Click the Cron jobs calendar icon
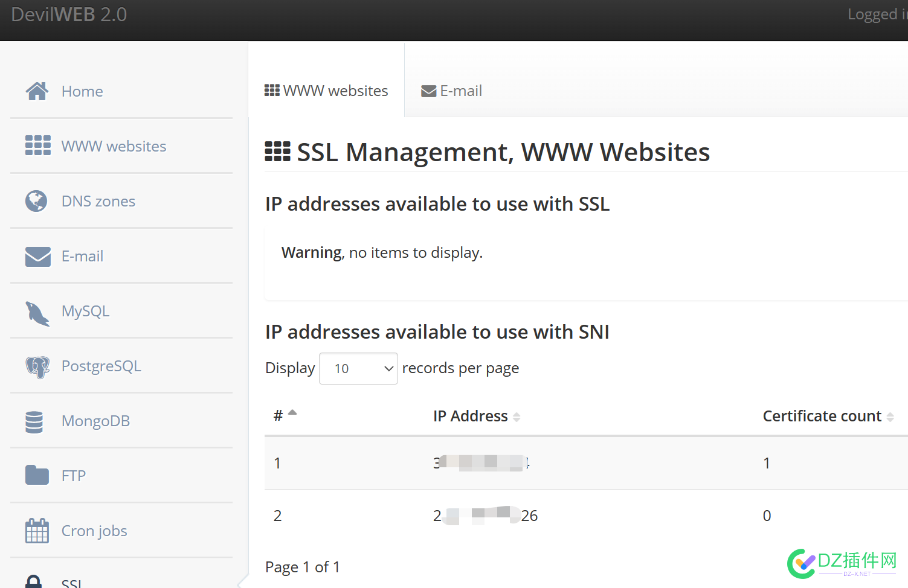Screen dimensions: 908x588 point(37,531)
